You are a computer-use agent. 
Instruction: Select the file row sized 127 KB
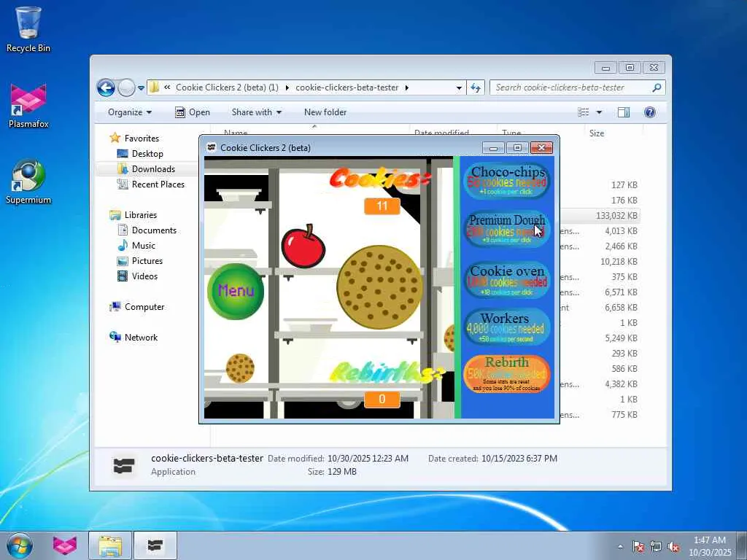[600, 184]
